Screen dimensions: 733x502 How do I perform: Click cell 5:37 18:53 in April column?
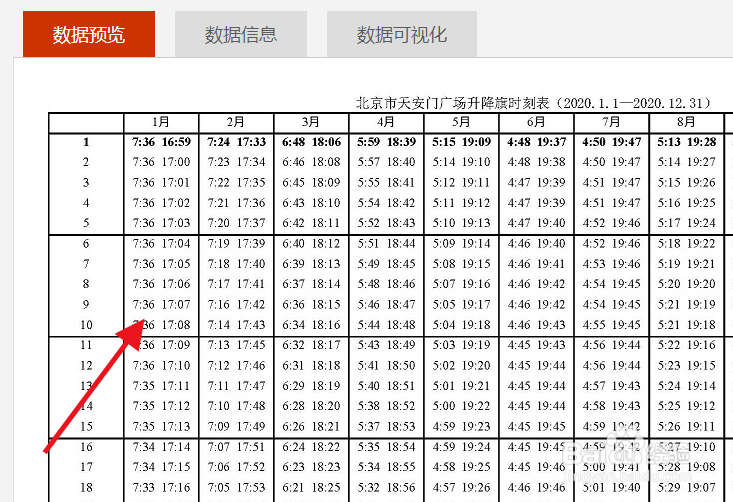[386, 427]
